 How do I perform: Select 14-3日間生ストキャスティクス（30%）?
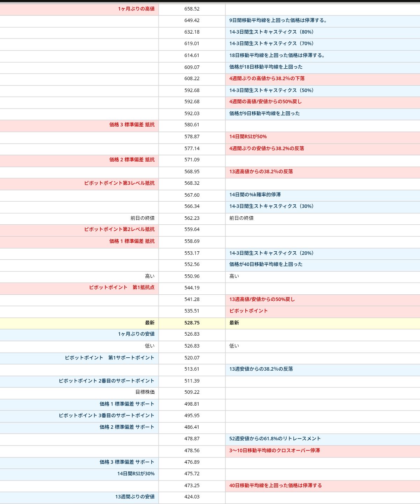[x=273, y=206]
